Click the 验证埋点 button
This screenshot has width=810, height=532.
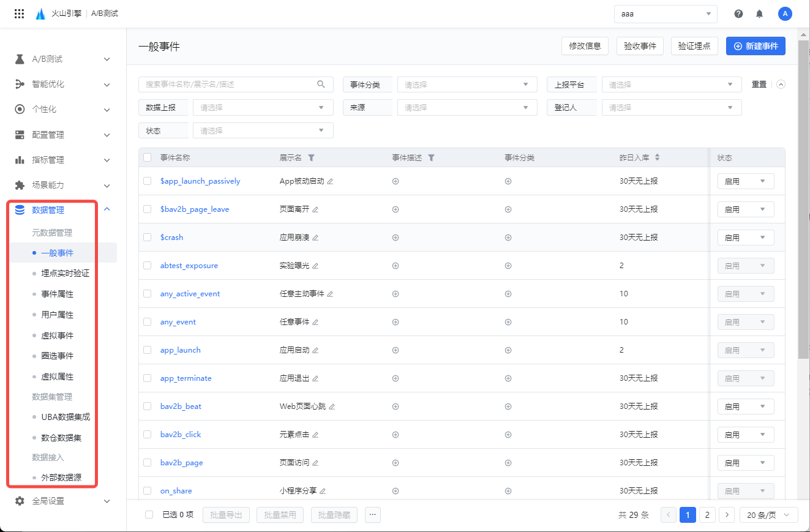[x=695, y=46]
